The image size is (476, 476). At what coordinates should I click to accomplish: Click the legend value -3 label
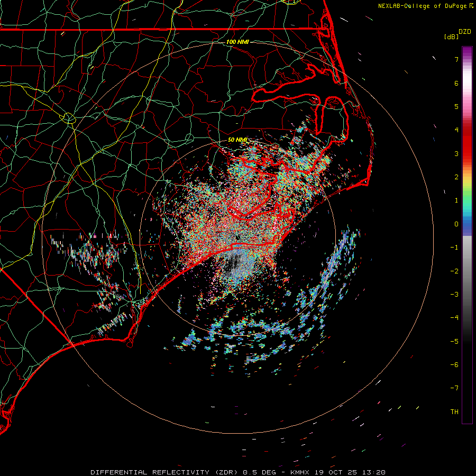(x=454, y=295)
